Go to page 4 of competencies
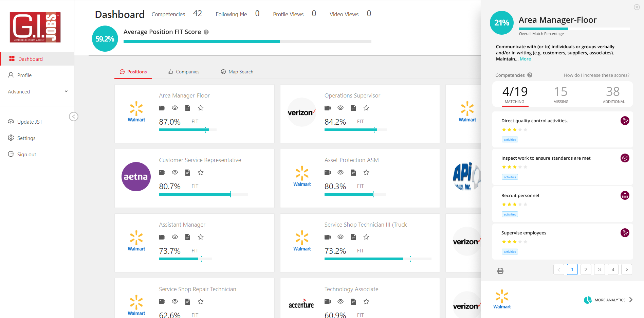The width and height of the screenshot is (644, 318). click(613, 269)
